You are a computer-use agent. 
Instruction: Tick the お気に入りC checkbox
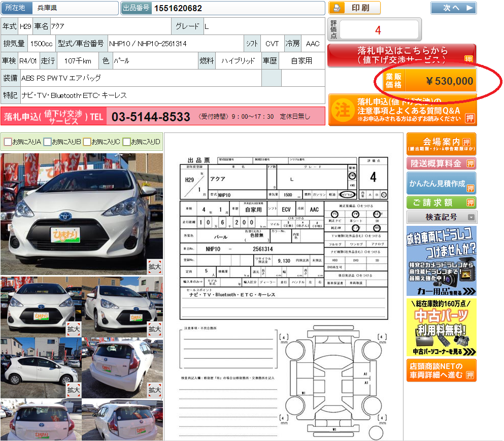(87, 142)
